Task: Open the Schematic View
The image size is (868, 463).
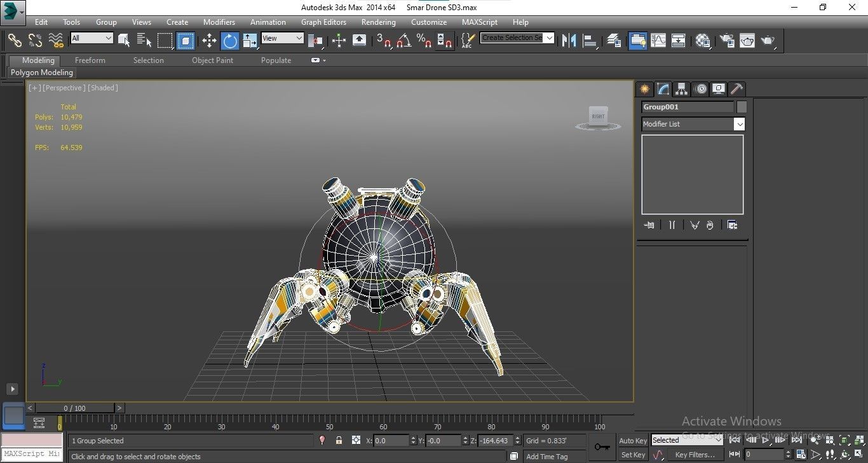Action: point(679,41)
